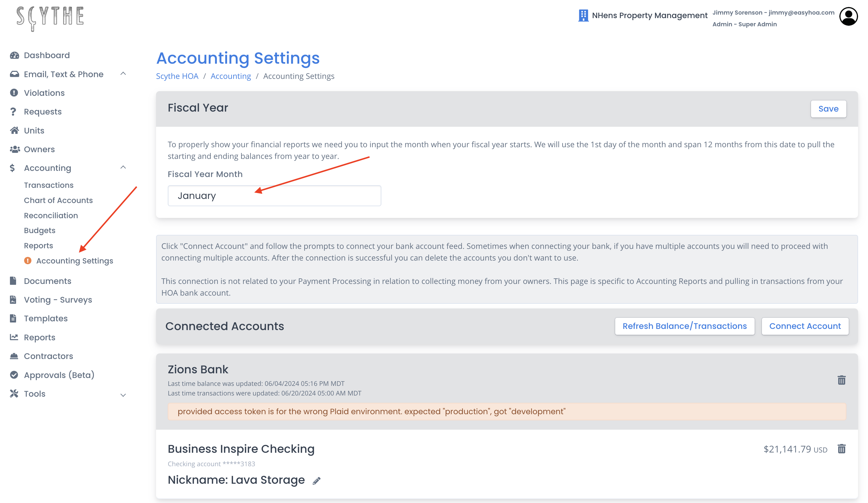Click the $21,141.79 USD balance
This screenshot has height=503, width=868.
pos(795,449)
